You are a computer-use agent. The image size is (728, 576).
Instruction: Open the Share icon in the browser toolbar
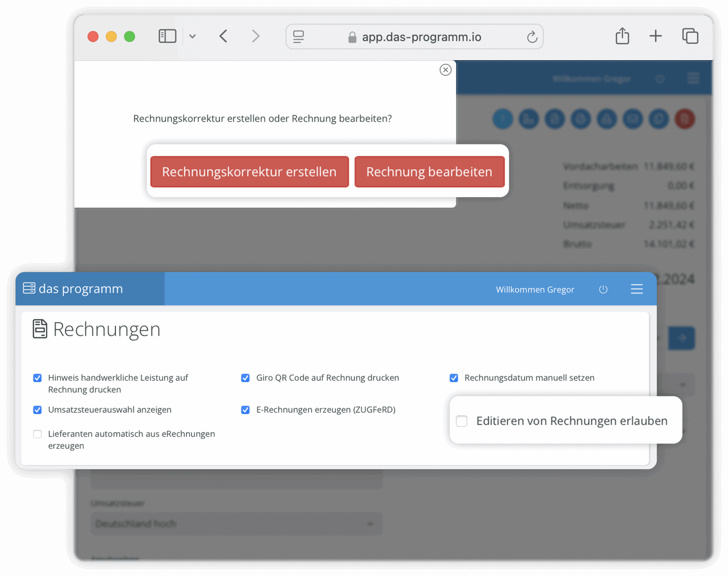[622, 36]
